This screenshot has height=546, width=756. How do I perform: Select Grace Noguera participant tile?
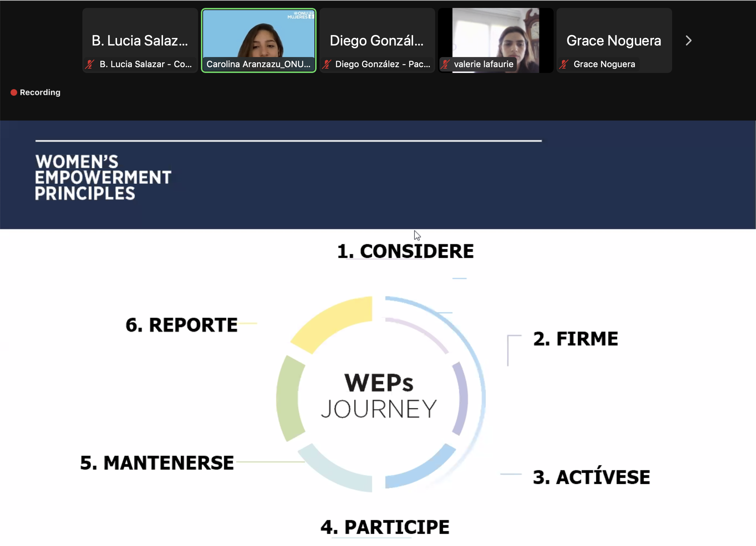click(x=614, y=40)
